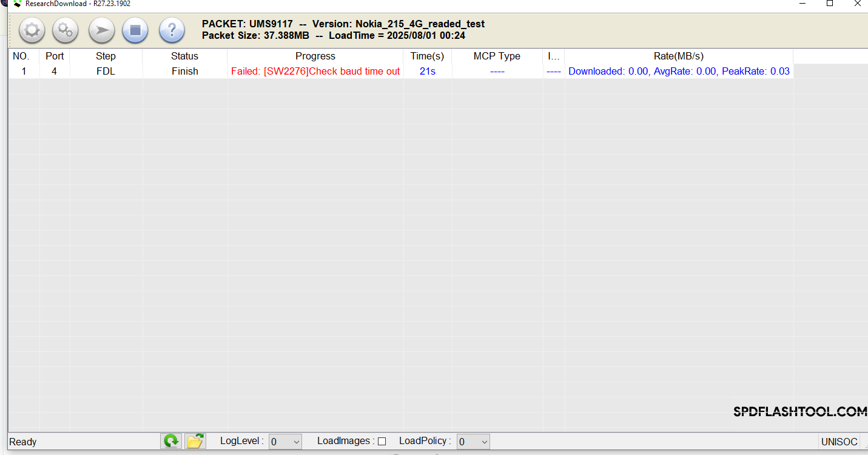Close the ResearchDownload window
The width and height of the screenshot is (868, 455).
[x=857, y=4]
